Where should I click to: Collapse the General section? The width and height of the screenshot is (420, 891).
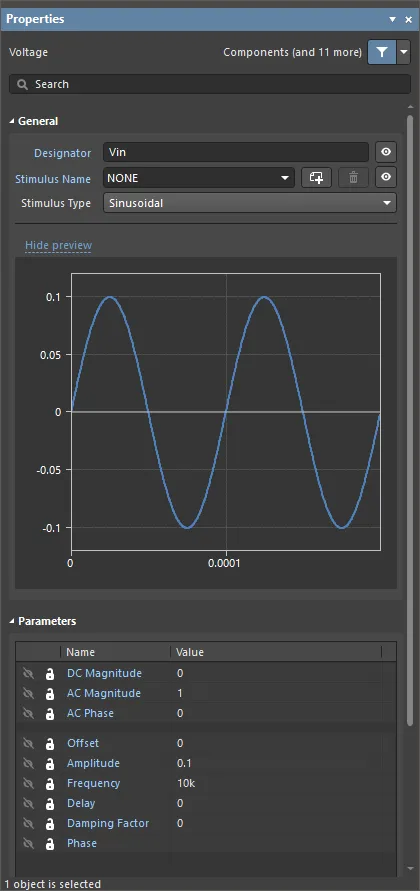[34, 121]
